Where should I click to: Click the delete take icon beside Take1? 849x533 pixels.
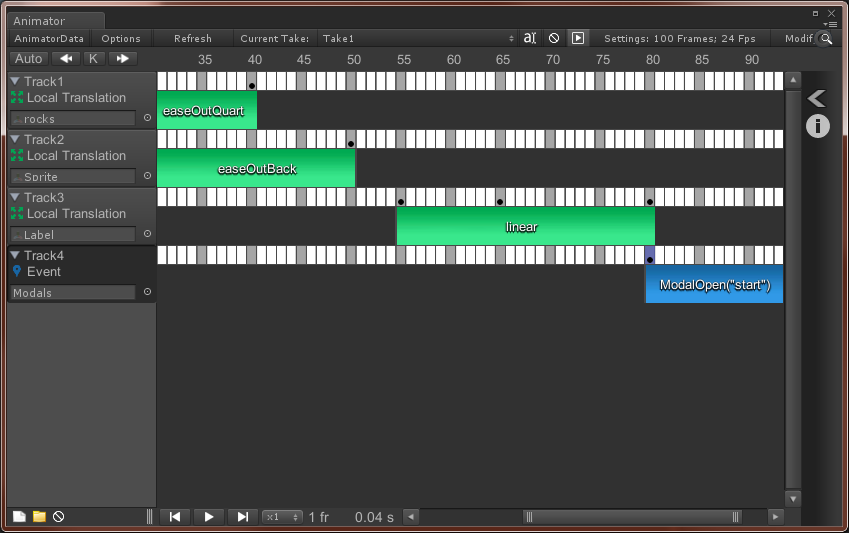coord(553,38)
